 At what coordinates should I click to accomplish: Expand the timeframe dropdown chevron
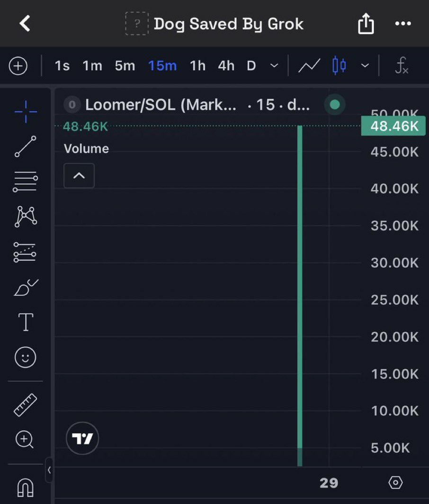[274, 65]
